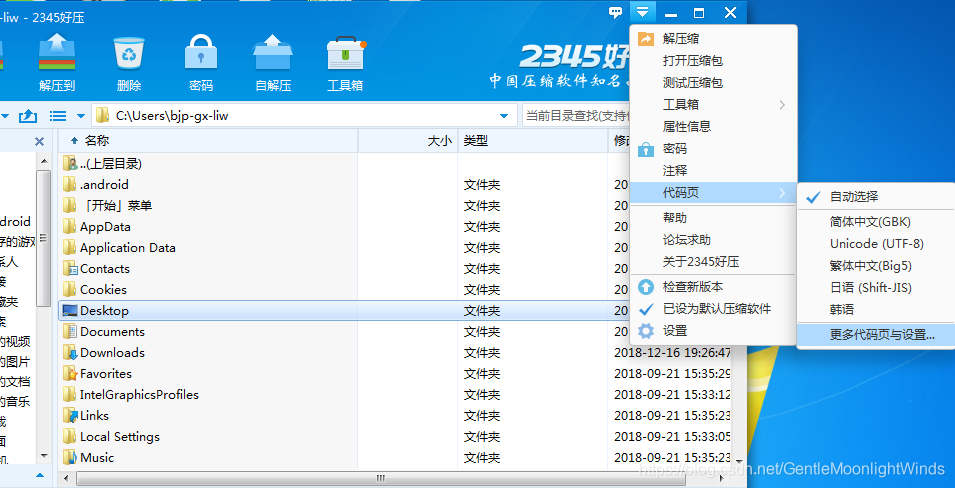Close the left folder tree panel
The width and height of the screenshot is (955, 488).
click(39, 141)
